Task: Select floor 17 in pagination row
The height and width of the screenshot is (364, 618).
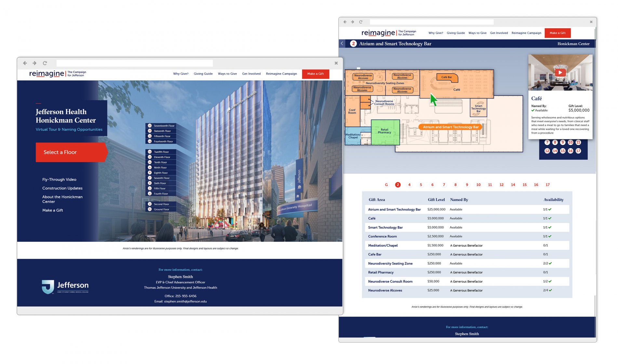Action: click(548, 185)
